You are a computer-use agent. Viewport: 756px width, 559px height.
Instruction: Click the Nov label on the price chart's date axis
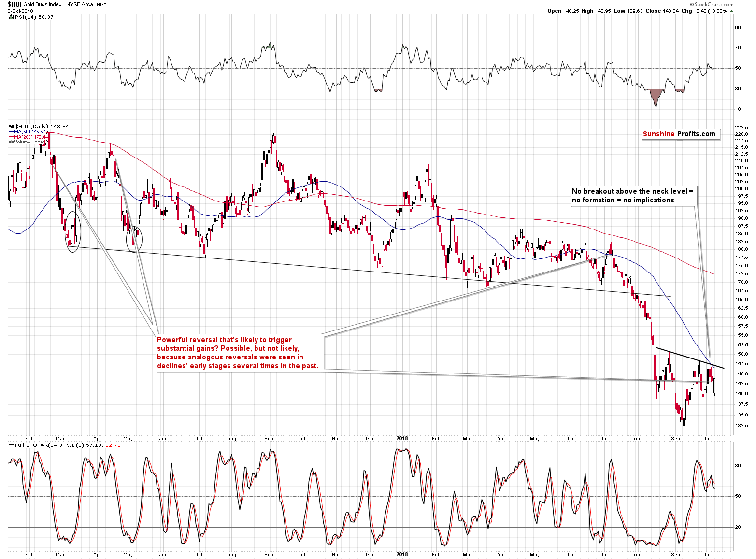pos(336,439)
